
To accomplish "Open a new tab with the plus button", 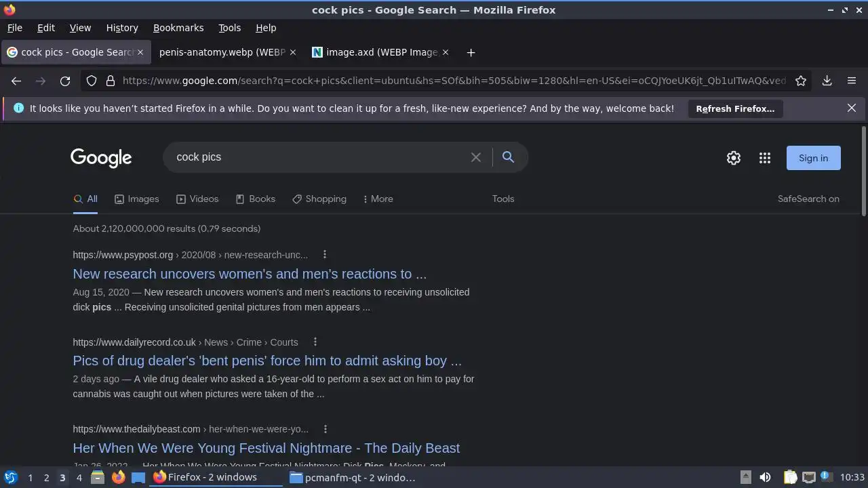I will [x=471, y=52].
